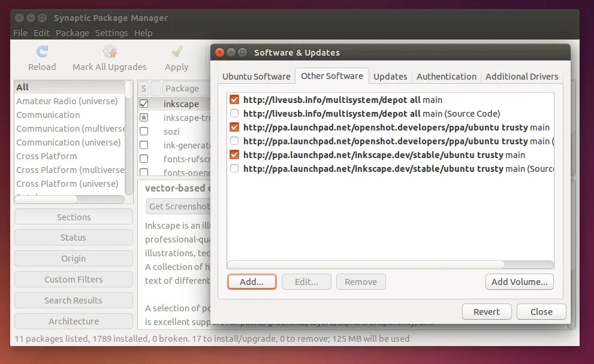Screen dimensions: 594x364
Task: Click the Sections filter button
Action: (x=74, y=217)
